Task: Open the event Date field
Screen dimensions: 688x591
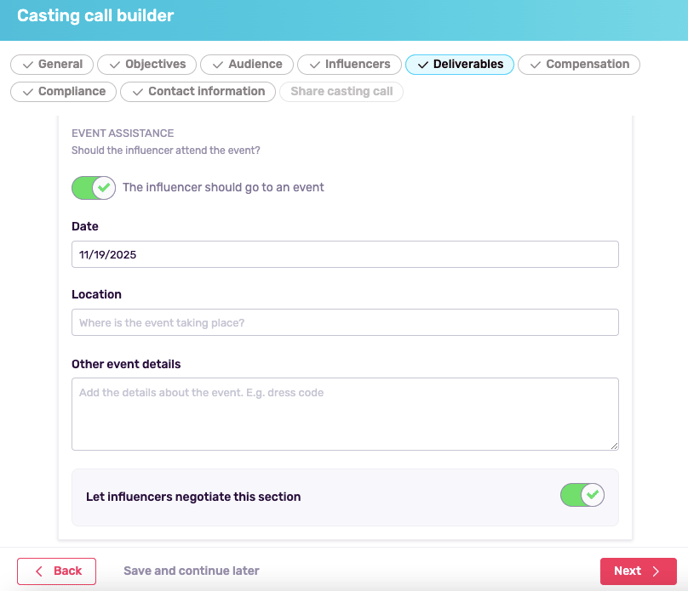Action: click(345, 255)
